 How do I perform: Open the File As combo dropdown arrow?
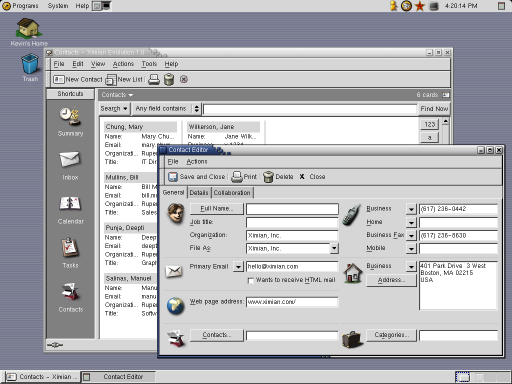(x=334, y=248)
